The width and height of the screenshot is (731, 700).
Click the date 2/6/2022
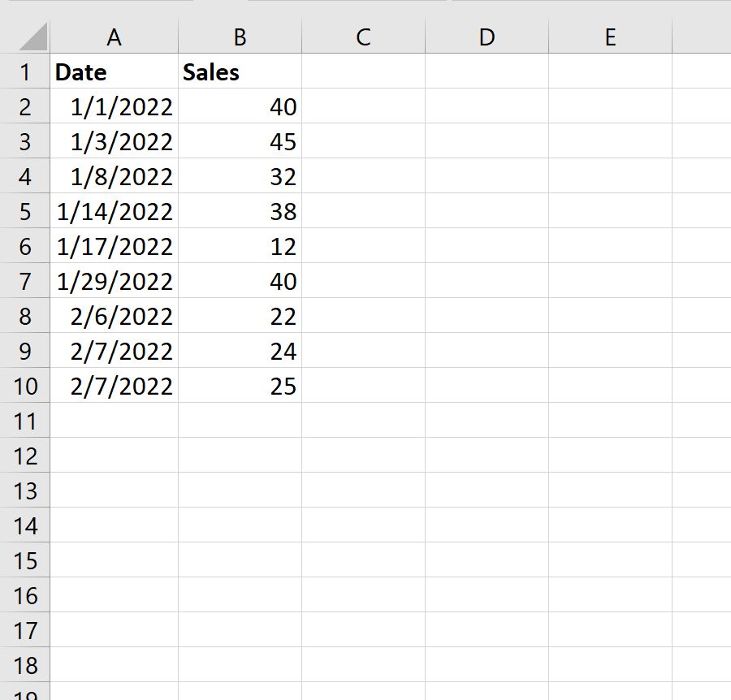point(115,316)
